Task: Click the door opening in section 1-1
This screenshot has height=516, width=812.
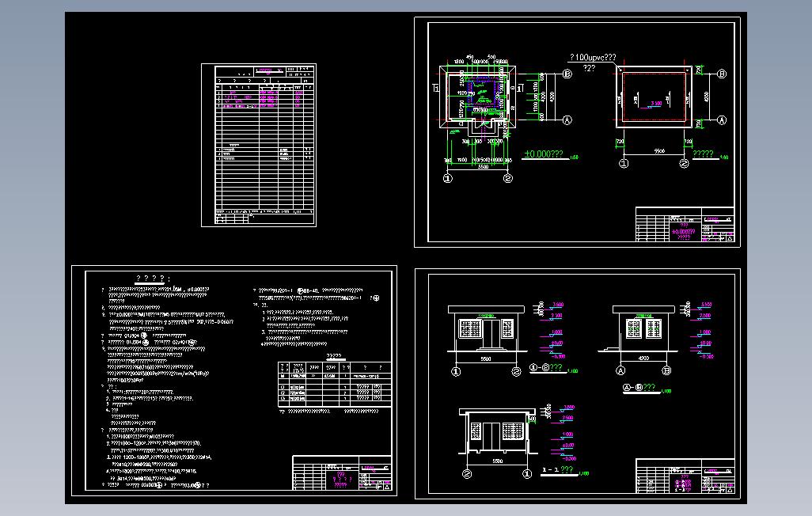Action: point(492,437)
